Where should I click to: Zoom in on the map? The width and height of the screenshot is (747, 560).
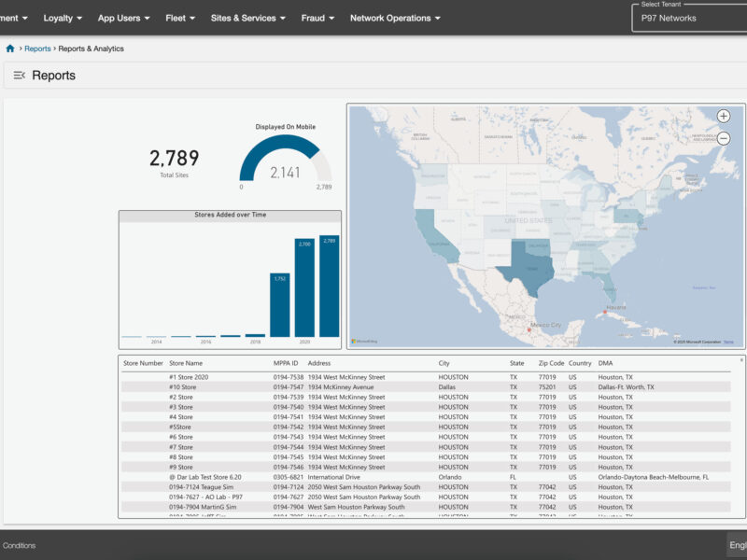[724, 117]
